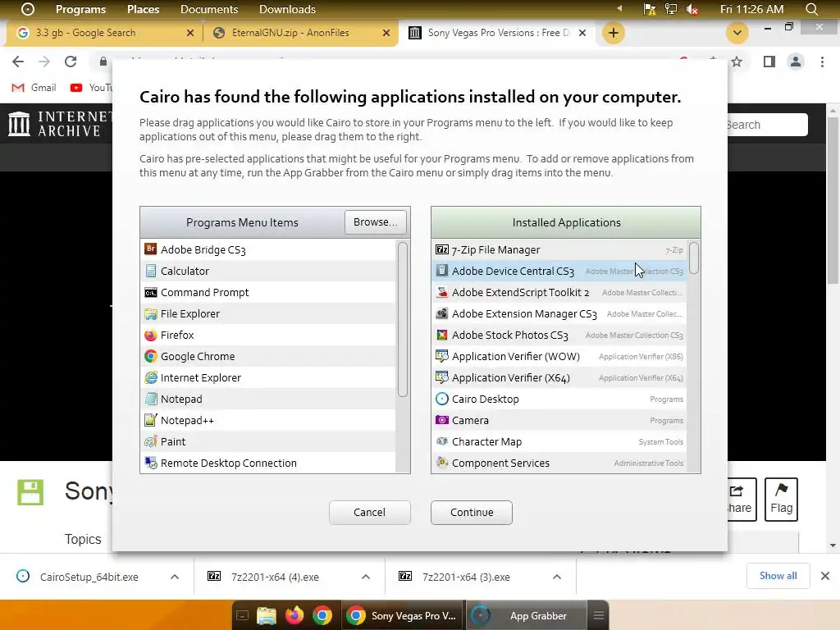The height and width of the screenshot is (630, 840).
Task: Switch to 3.3 gb Google Search tab
Action: point(104,33)
